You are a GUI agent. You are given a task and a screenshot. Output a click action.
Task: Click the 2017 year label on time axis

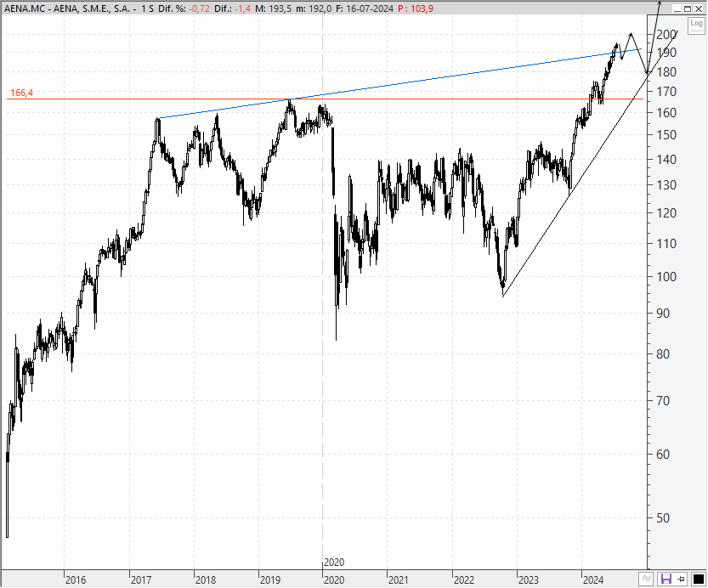coord(141,580)
